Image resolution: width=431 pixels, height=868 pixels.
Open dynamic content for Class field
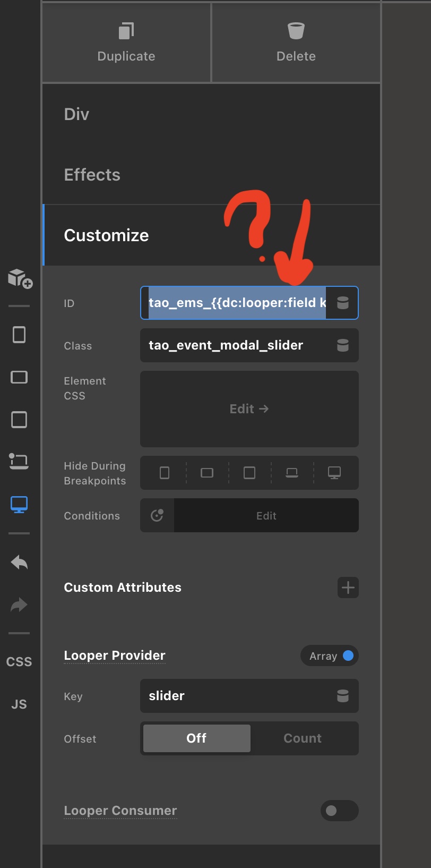tap(343, 345)
